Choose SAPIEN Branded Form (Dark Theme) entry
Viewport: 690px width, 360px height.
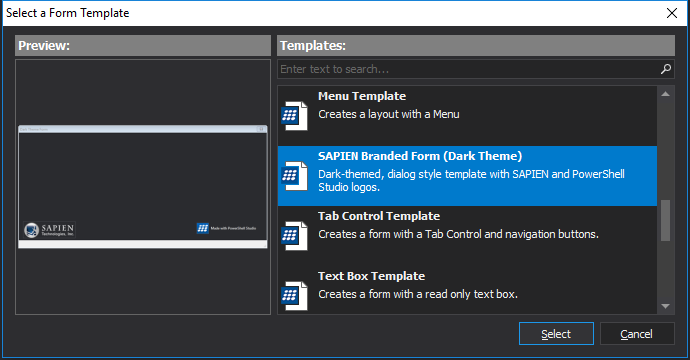(x=467, y=176)
